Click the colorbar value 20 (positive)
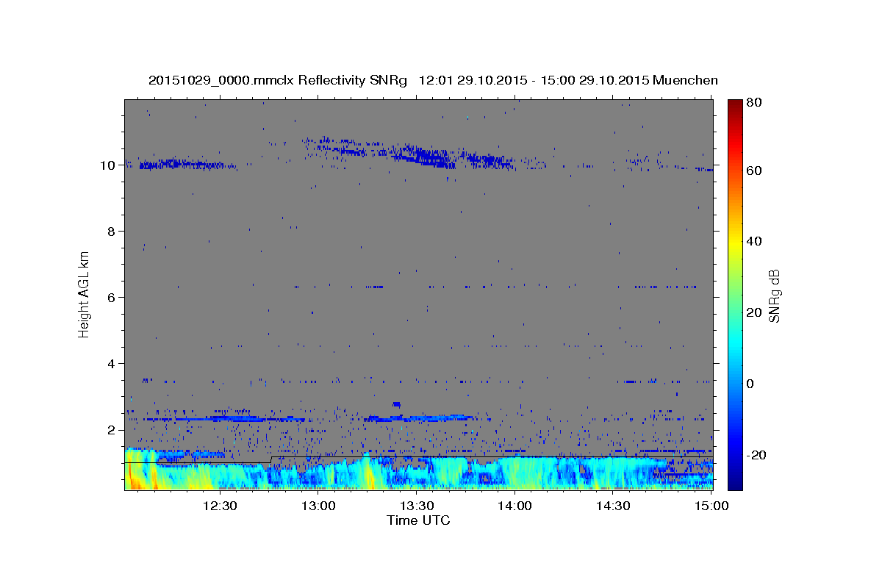 (x=753, y=312)
